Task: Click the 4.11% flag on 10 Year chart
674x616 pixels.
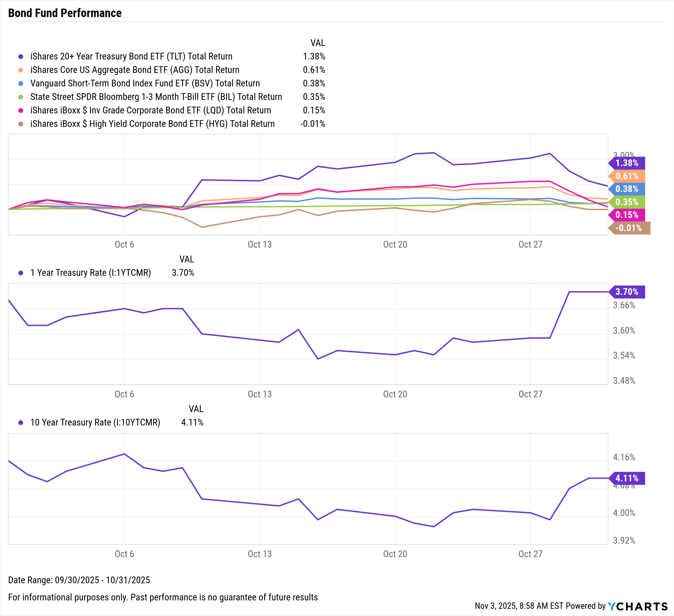Action: (627, 478)
